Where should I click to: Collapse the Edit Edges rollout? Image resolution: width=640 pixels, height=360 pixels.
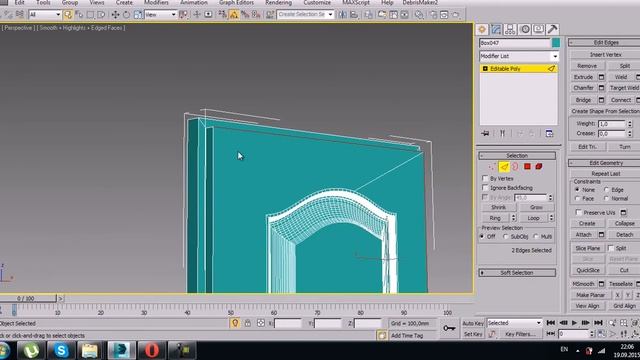pos(605,42)
